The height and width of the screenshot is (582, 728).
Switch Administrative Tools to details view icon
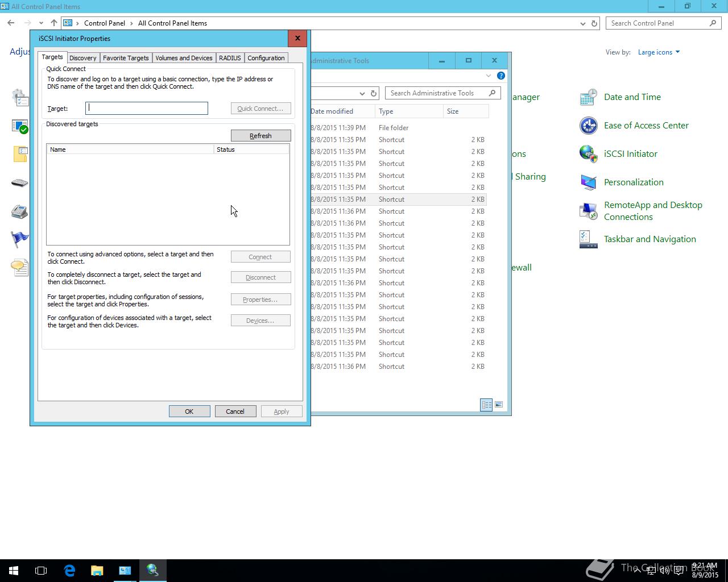click(486, 405)
